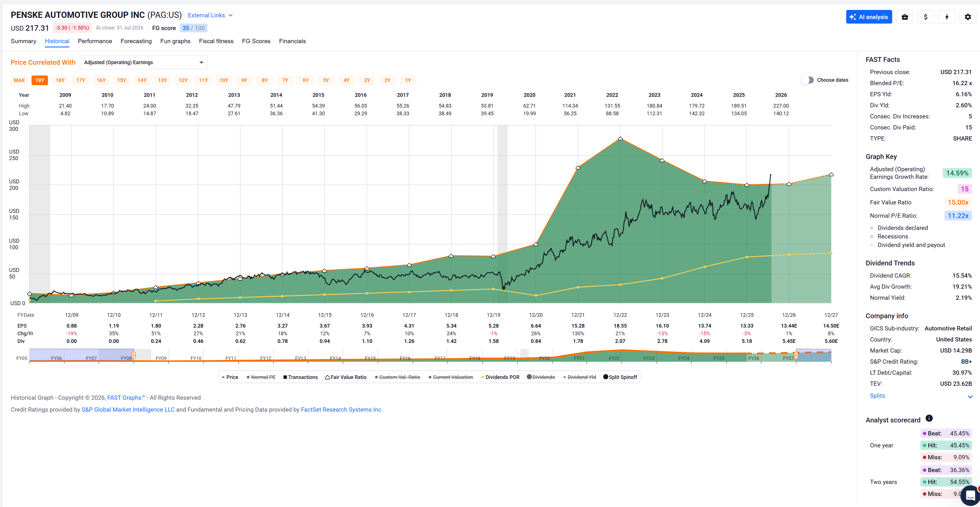Select the 1Y time range
980x507 pixels.
pos(408,80)
